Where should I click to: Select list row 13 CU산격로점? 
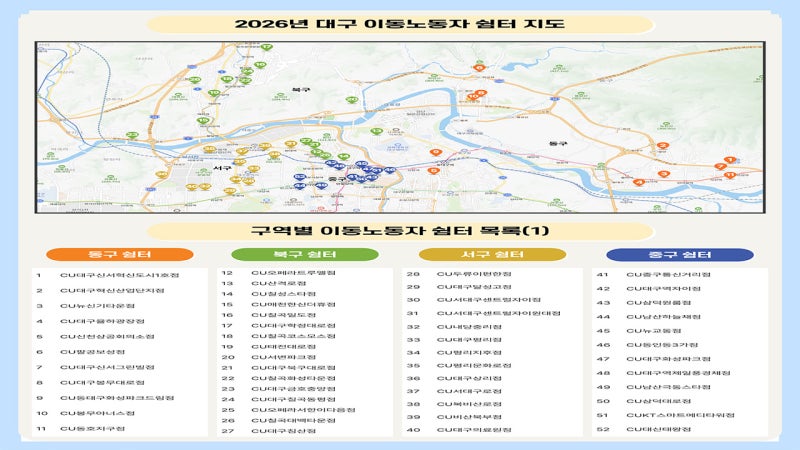[x=264, y=283]
